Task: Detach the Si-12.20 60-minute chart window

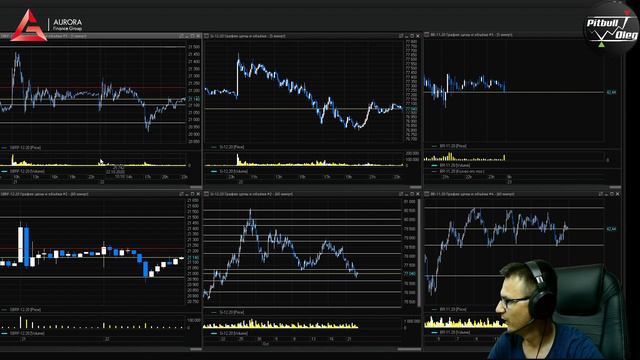Action: pos(401,194)
